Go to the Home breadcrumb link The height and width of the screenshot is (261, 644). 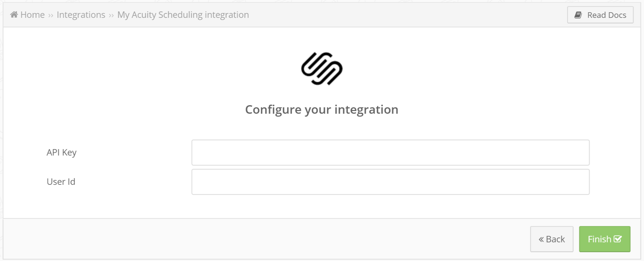(32, 15)
